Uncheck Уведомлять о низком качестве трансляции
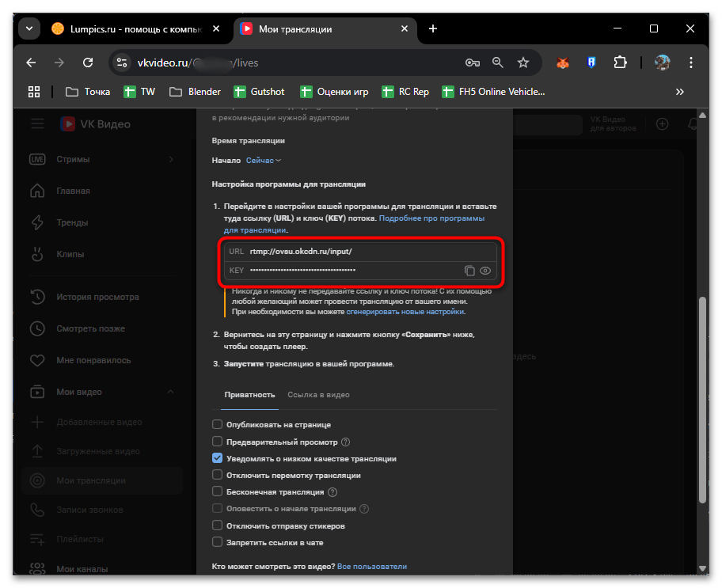Viewport: 722px width, 588px height. tap(218, 458)
